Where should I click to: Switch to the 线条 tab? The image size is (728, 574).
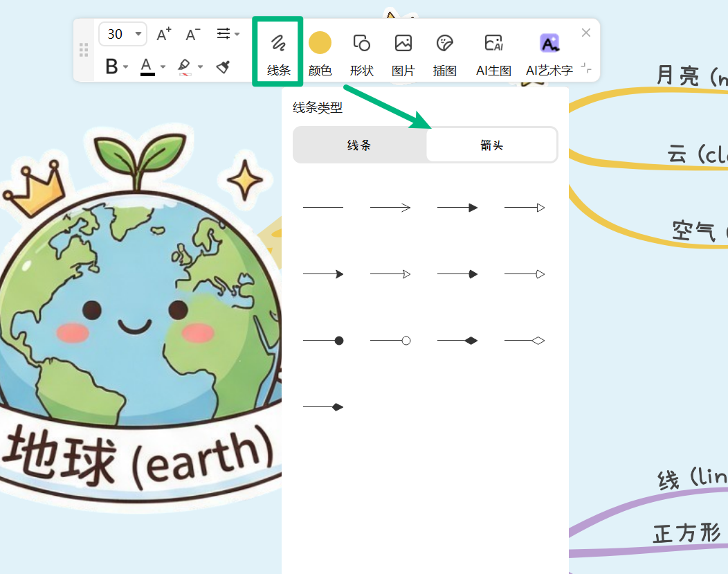359,145
